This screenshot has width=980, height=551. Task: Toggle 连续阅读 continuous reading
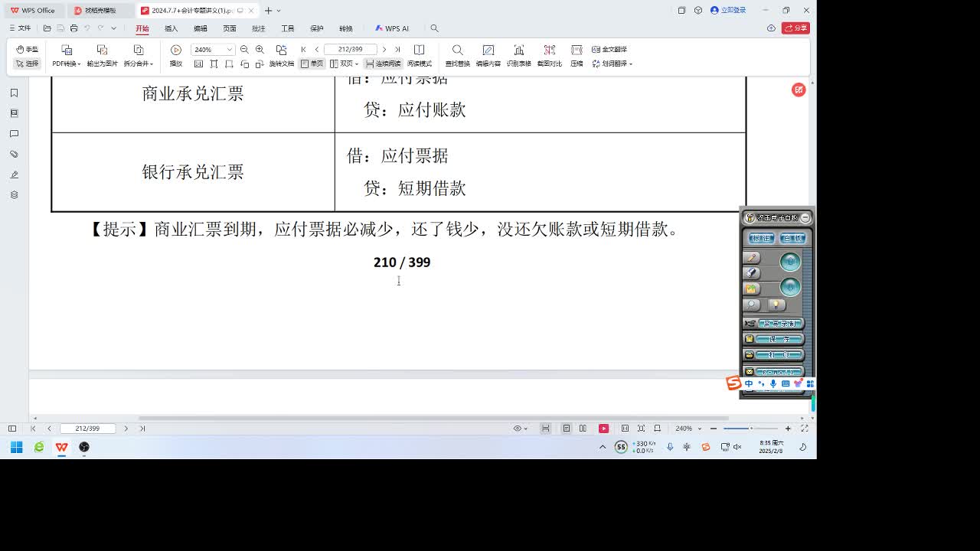point(384,64)
